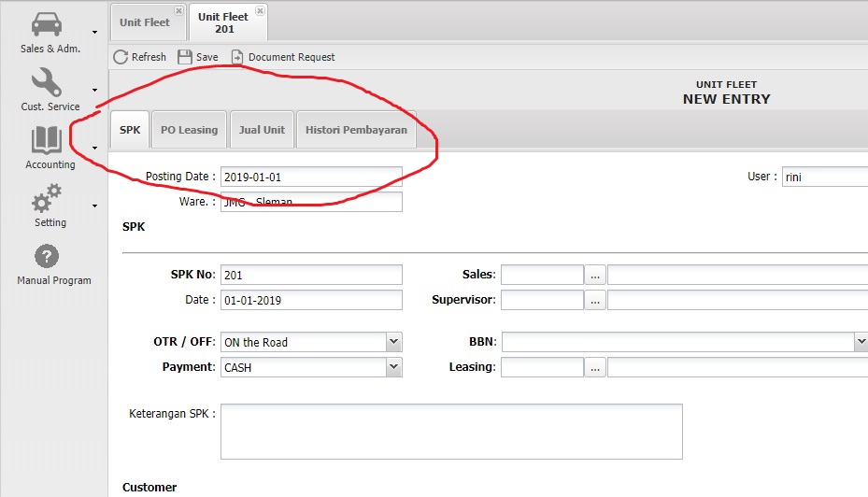
Task: Open the Sales & Adm. car icon
Action: (49, 25)
